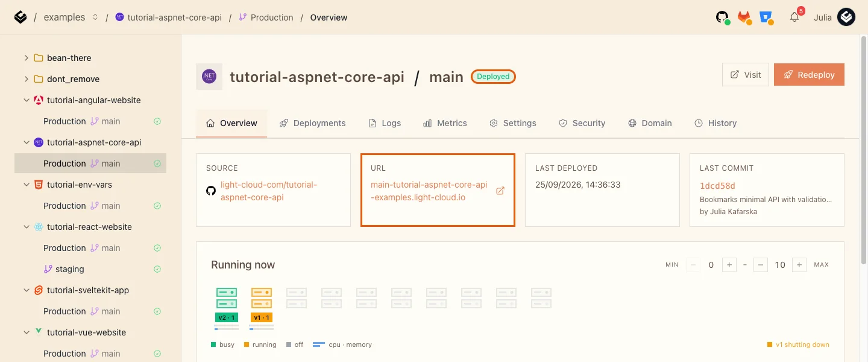868x362 pixels.
Task: Select Production main under tutorial-aspnet-core-api
Action: [x=90, y=164]
